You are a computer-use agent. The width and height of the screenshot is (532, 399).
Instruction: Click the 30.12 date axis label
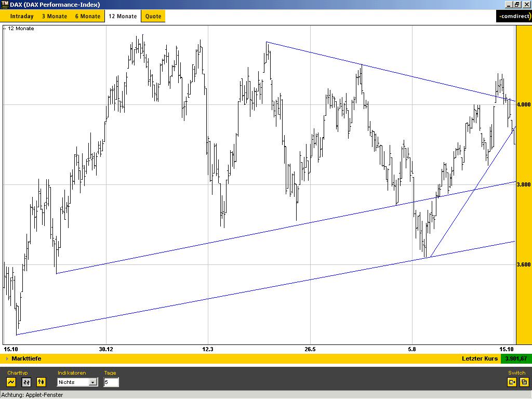[x=106, y=349]
